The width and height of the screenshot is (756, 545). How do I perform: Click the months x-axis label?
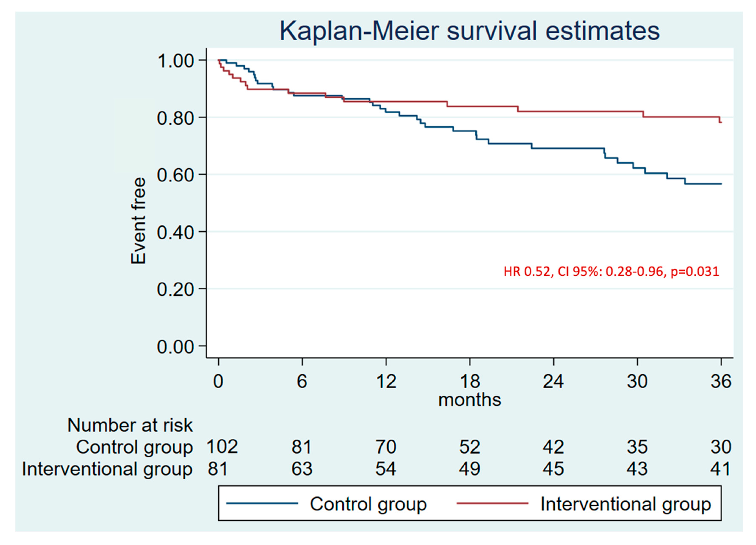469,400
